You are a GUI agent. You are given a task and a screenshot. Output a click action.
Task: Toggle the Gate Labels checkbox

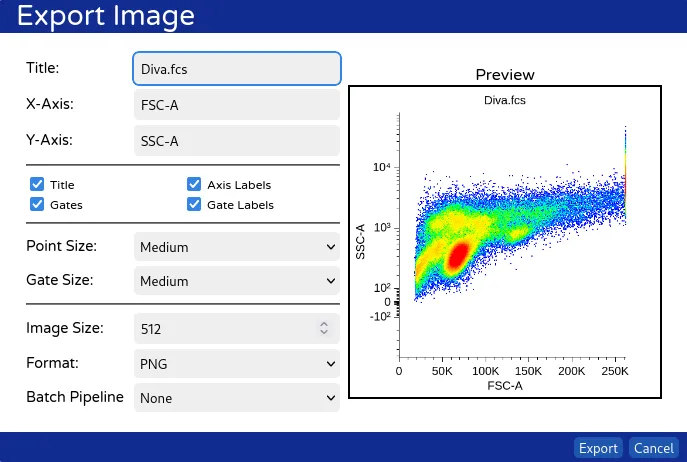pos(194,204)
